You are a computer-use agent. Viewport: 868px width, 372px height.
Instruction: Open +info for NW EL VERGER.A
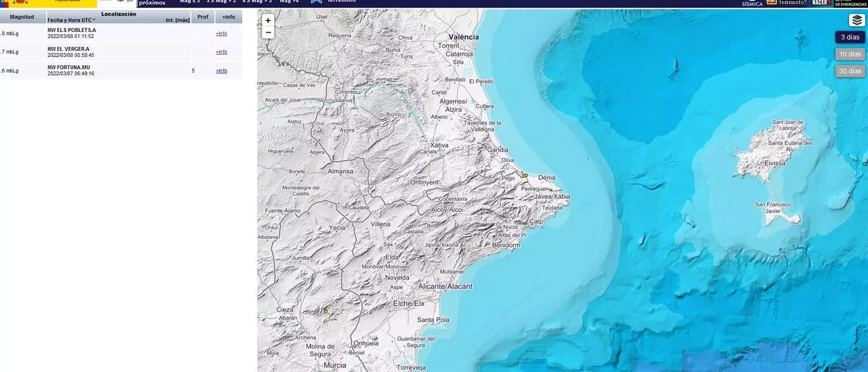pyautogui.click(x=221, y=52)
